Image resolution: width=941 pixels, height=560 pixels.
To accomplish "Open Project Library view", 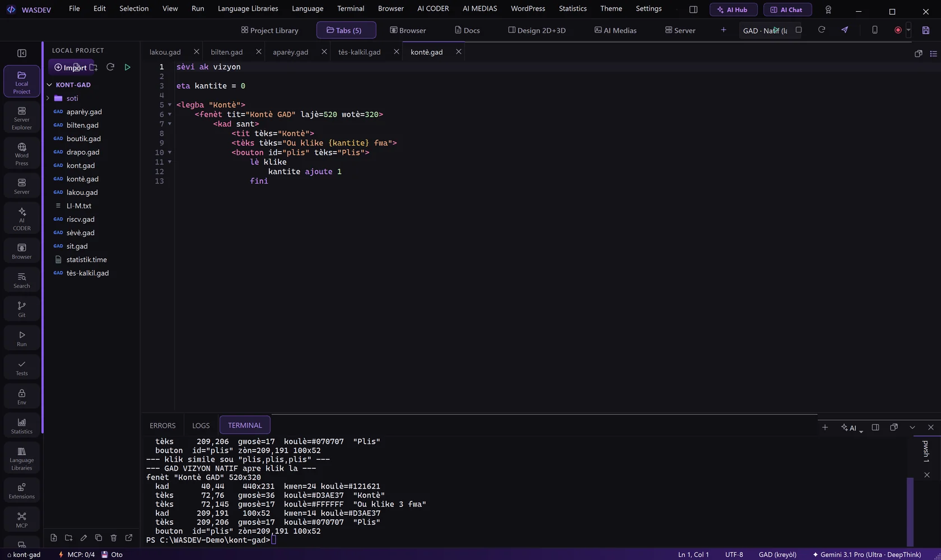I will point(269,30).
